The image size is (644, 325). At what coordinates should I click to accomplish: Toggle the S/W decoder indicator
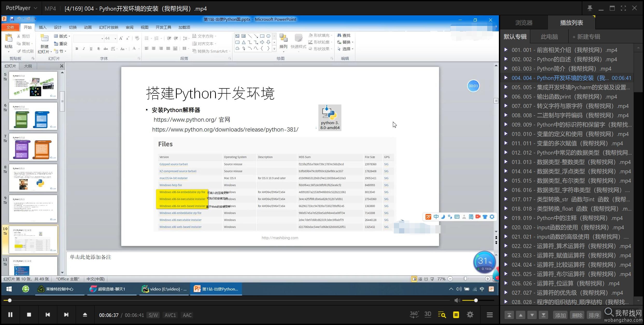point(153,315)
